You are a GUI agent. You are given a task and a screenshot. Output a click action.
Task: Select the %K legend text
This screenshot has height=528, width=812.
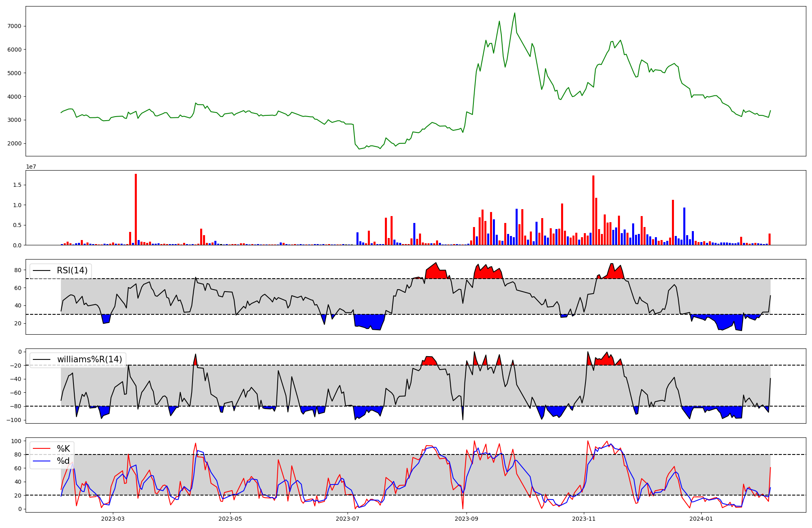(x=63, y=449)
